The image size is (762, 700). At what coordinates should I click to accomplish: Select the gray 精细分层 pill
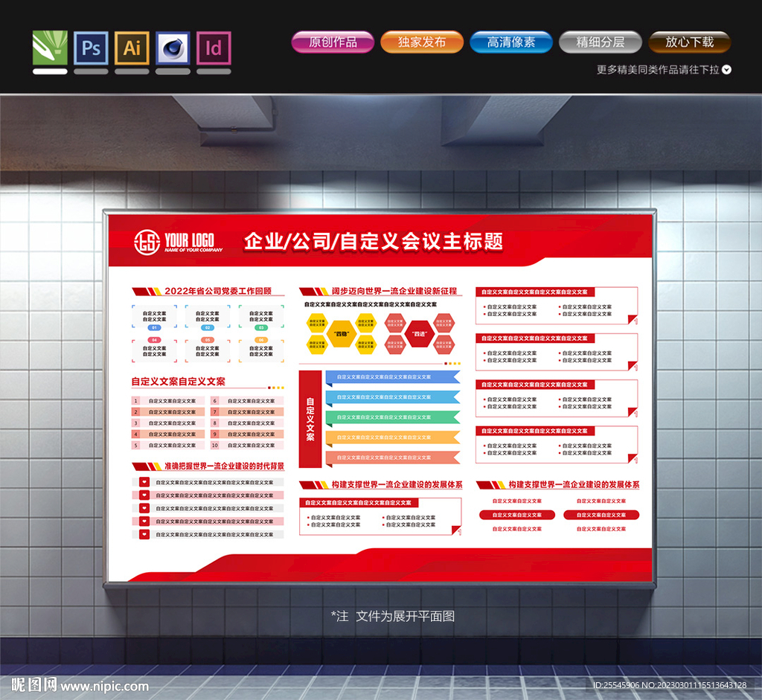(600, 42)
